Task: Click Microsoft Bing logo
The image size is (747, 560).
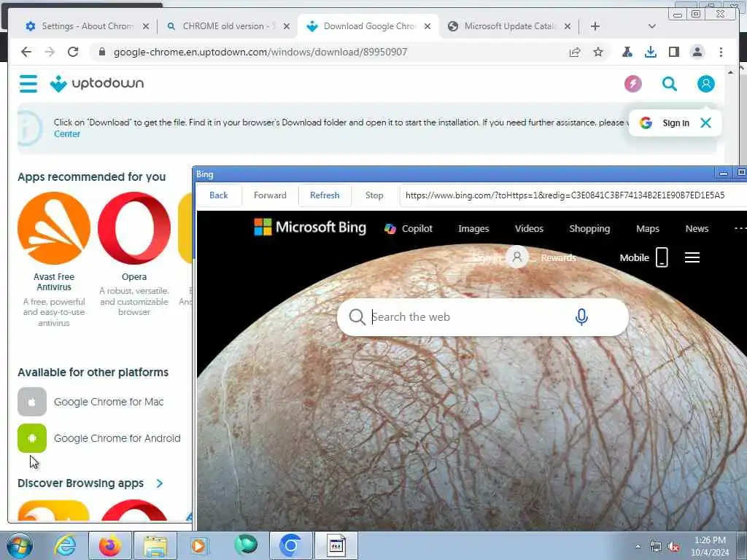Action: (310, 227)
